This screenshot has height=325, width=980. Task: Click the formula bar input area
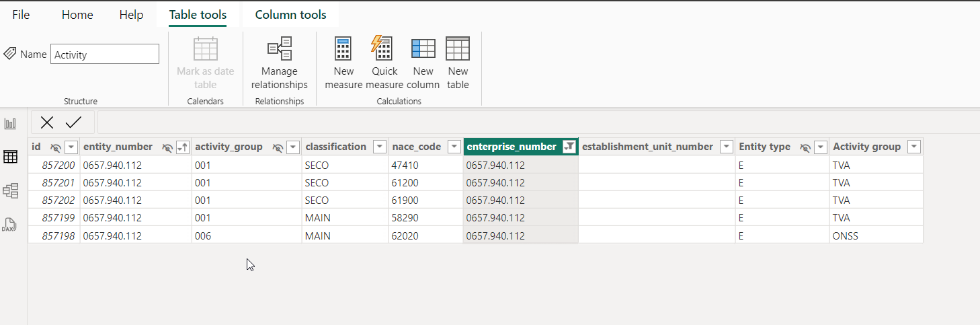(x=538, y=122)
